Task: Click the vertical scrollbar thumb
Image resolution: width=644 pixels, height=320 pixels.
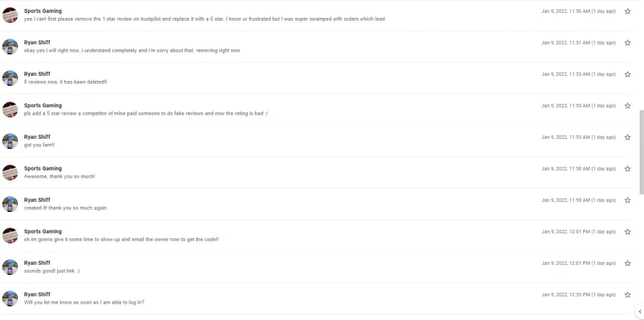Action: 642,152
